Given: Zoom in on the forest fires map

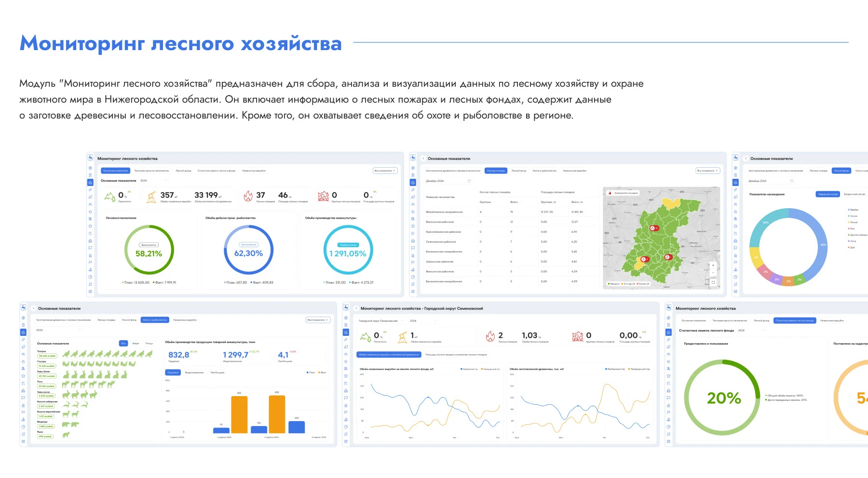Looking at the screenshot, I should point(713,265).
